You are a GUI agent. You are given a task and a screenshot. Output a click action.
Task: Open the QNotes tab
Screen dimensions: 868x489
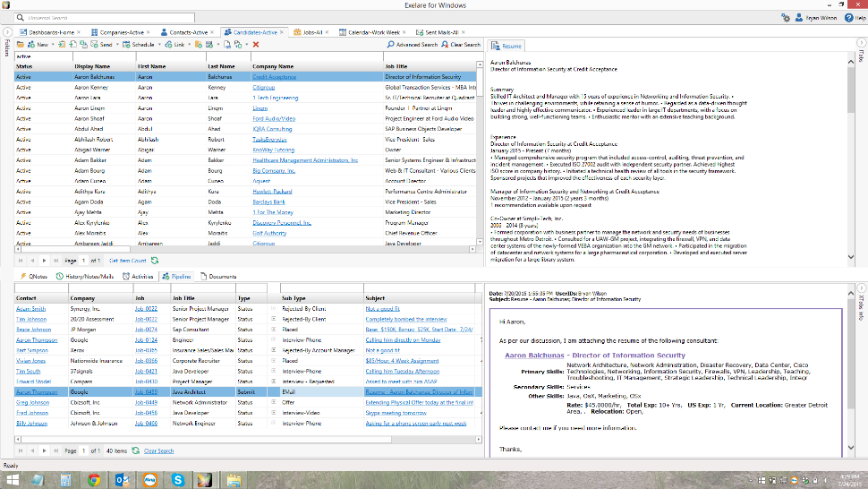(x=34, y=277)
